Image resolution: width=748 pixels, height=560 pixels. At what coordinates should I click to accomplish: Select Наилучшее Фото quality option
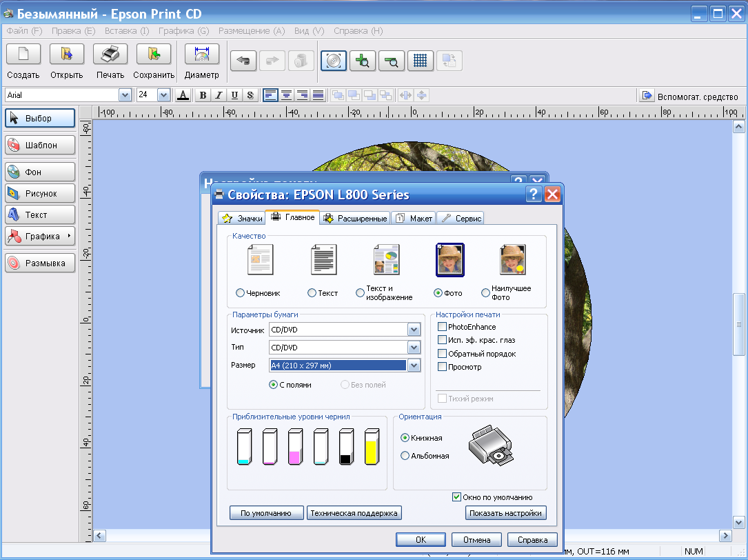(x=485, y=292)
